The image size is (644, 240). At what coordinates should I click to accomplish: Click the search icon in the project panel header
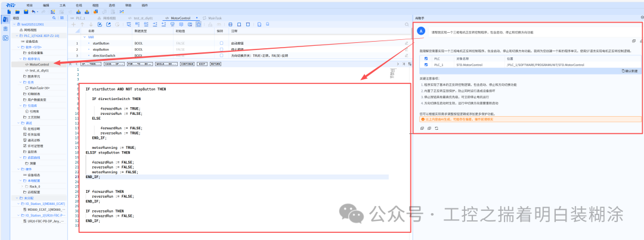coord(54,18)
